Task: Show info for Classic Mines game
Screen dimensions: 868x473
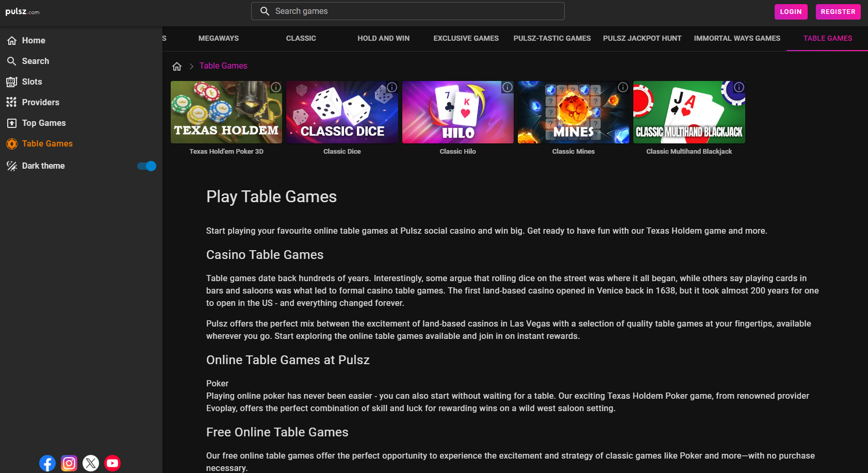Action: [623, 87]
